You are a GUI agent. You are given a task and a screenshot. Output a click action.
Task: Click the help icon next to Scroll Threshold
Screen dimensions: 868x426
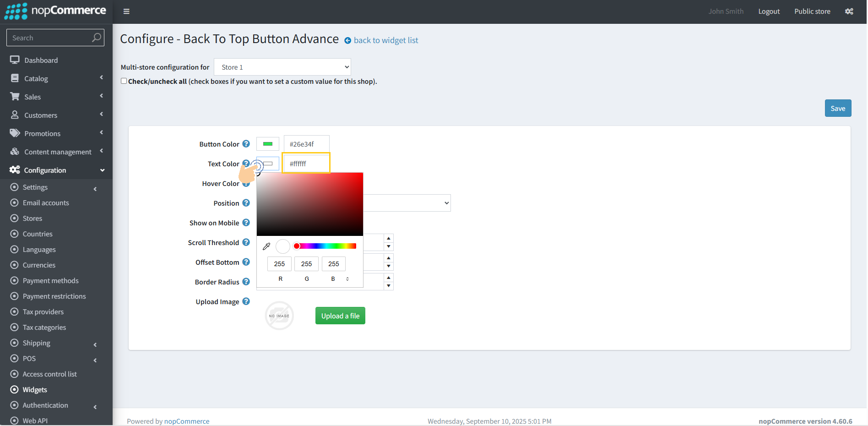point(246,242)
